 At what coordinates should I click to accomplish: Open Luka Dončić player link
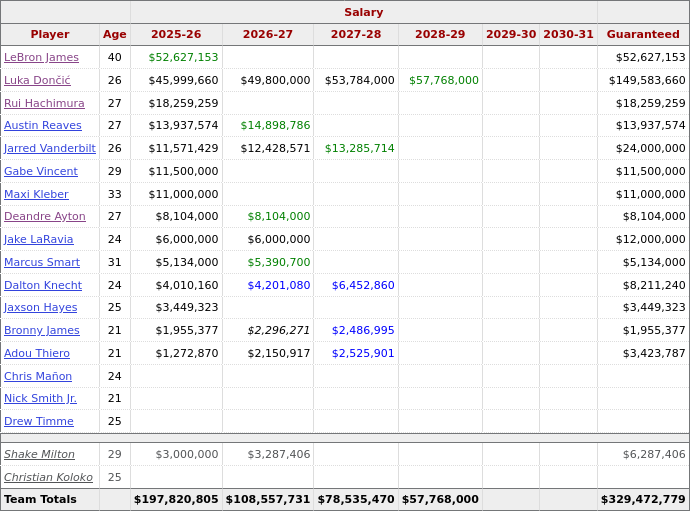pyautogui.click(x=37, y=80)
